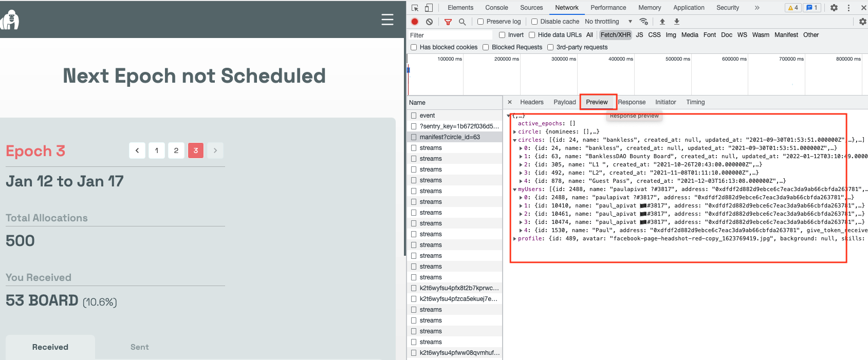
Task: Enable 3rd-party requests checkbox
Action: tap(550, 47)
